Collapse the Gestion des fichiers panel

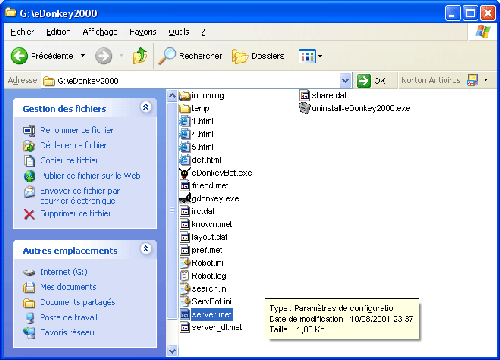pos(146,107)
